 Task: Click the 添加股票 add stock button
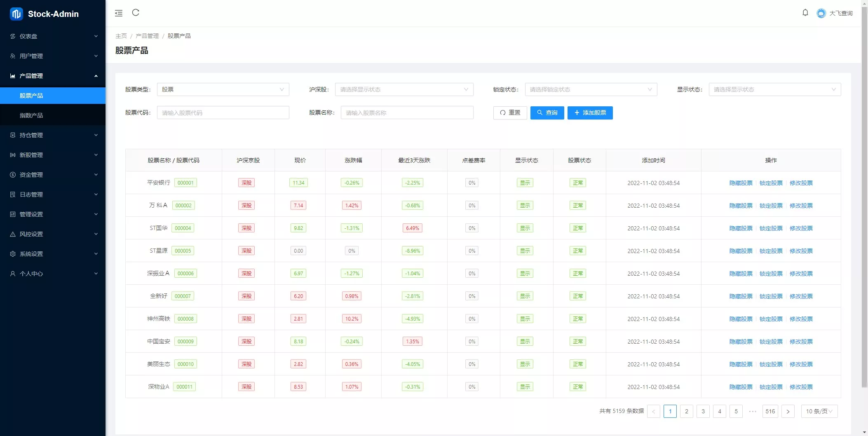tap(590, 113)
